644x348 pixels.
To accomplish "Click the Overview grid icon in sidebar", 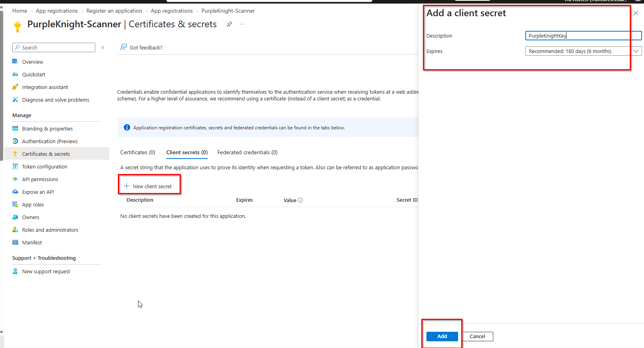I will click(x=15, y=62).
